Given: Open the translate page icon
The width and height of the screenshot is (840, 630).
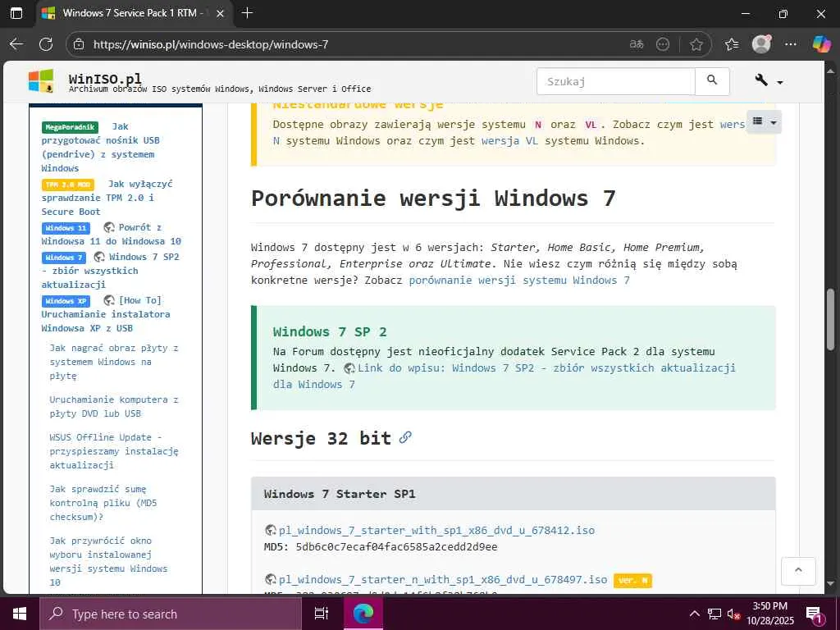Looking at the screenshot, I should (x=637, y=44).
